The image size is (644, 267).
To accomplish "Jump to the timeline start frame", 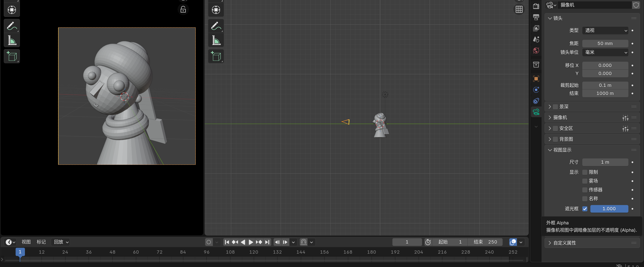I will point(227,242).
